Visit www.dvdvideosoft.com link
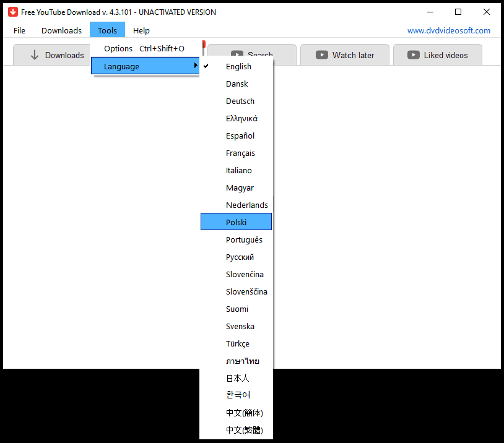 [x=449, y=30]
